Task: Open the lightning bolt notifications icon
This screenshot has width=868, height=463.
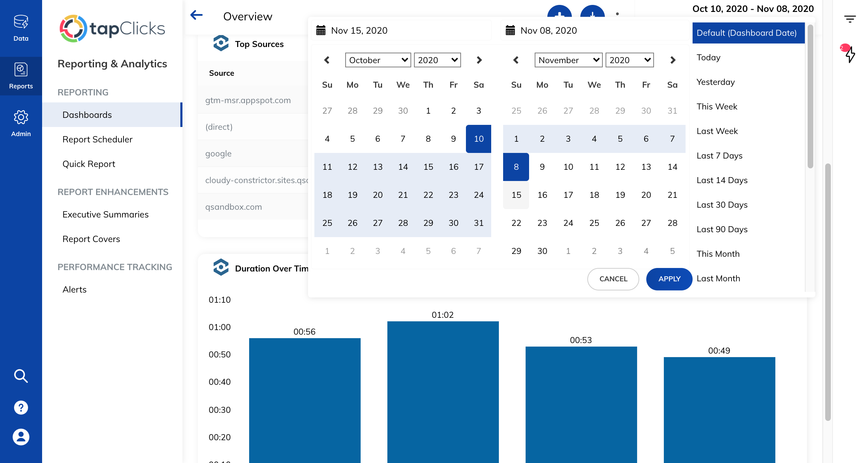Action: pos(850,55)
